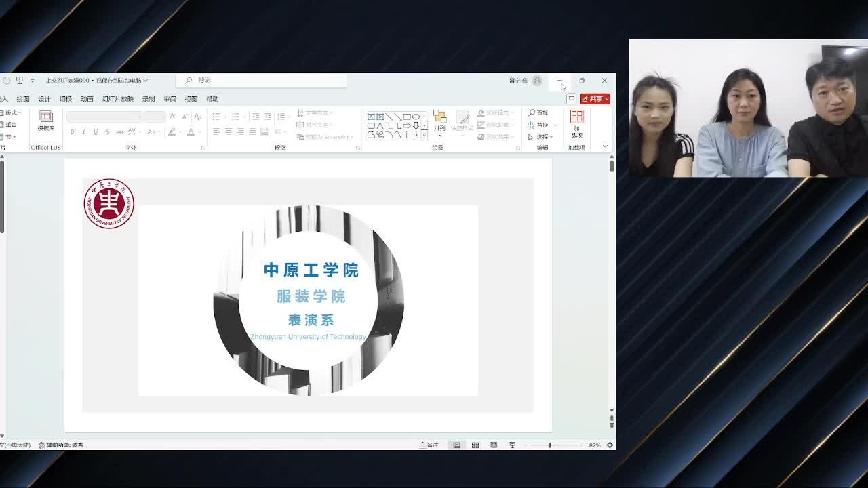Open the 设计 design tab
The image size is (868, 488).
tap(44, 99)
